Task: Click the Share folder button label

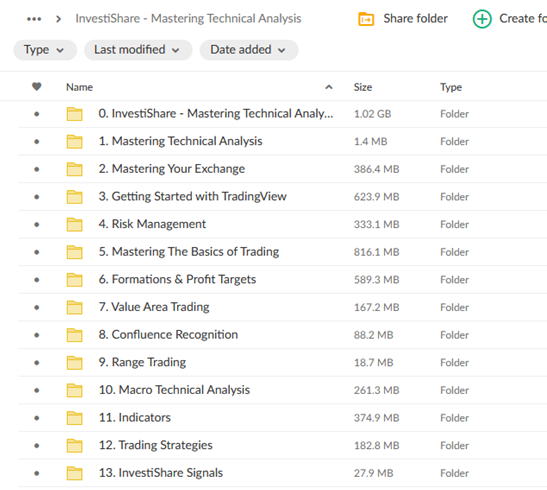Action: [x=415, y=18]
